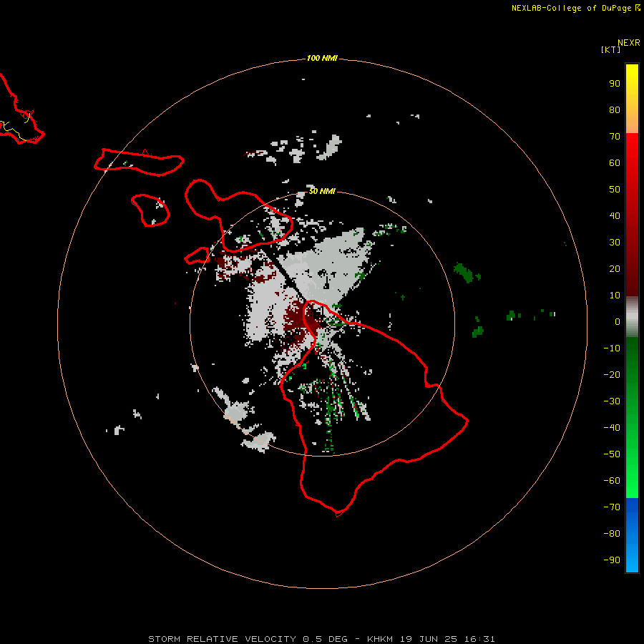Click the '-30' value on velocity scale
Image resolution: width=644 pixels, height=644 pixels.
612,401
